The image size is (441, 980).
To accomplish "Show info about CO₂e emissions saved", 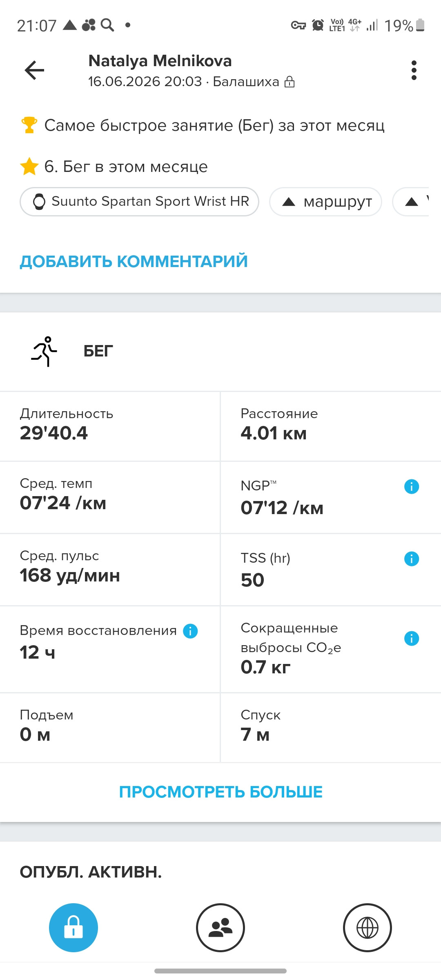I will [x=412, y=638].
